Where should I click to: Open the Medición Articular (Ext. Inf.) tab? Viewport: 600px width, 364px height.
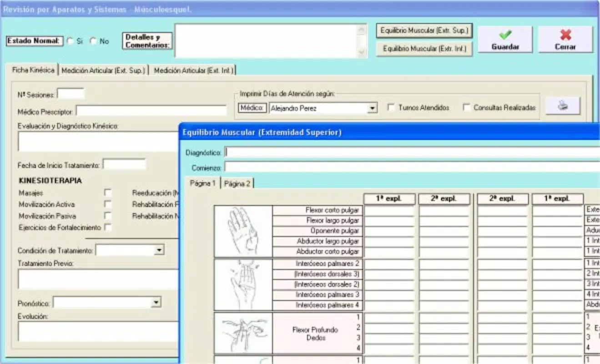(x=193, y=71)
